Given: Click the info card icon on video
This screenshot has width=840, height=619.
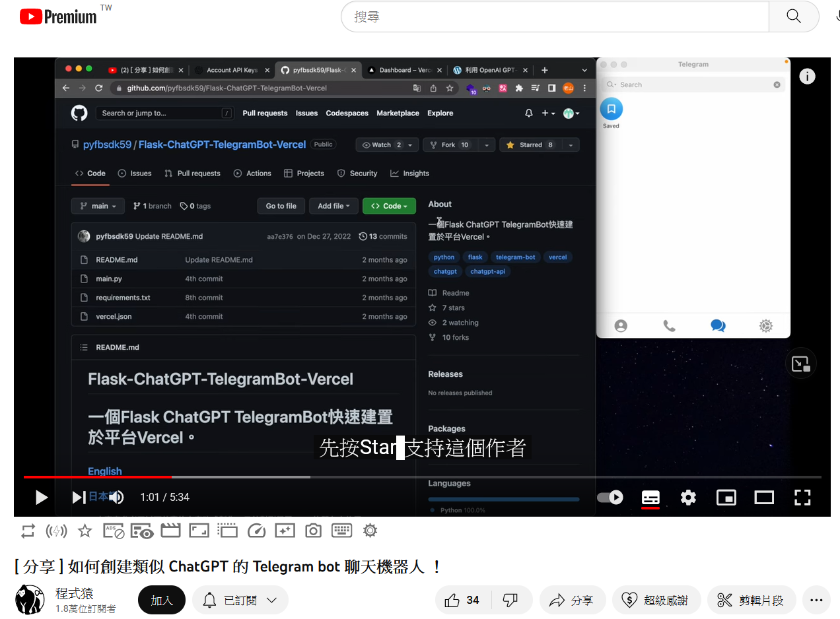Looking at the screenshot, I should [807, 77].
